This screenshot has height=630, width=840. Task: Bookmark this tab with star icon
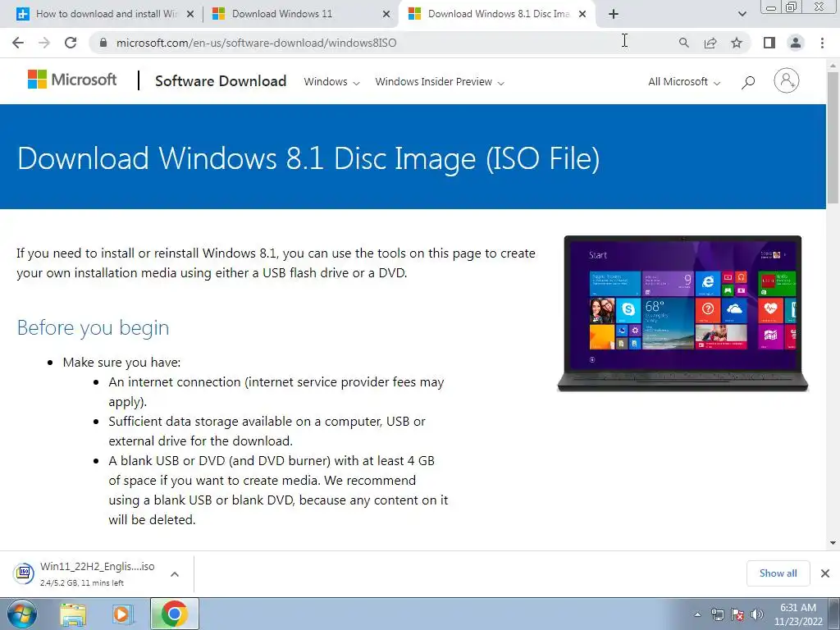[737, 43]
